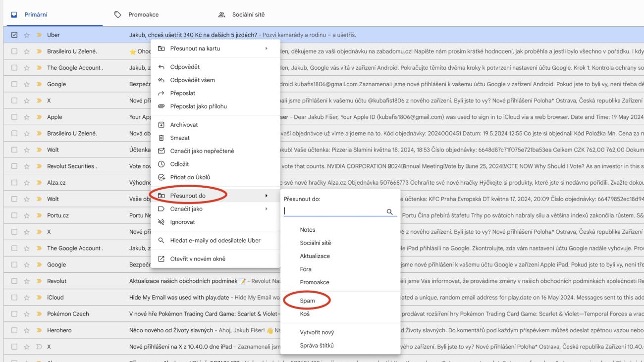Click the attachment icon beside Přeposlat jako přílohu

[161, 106]
